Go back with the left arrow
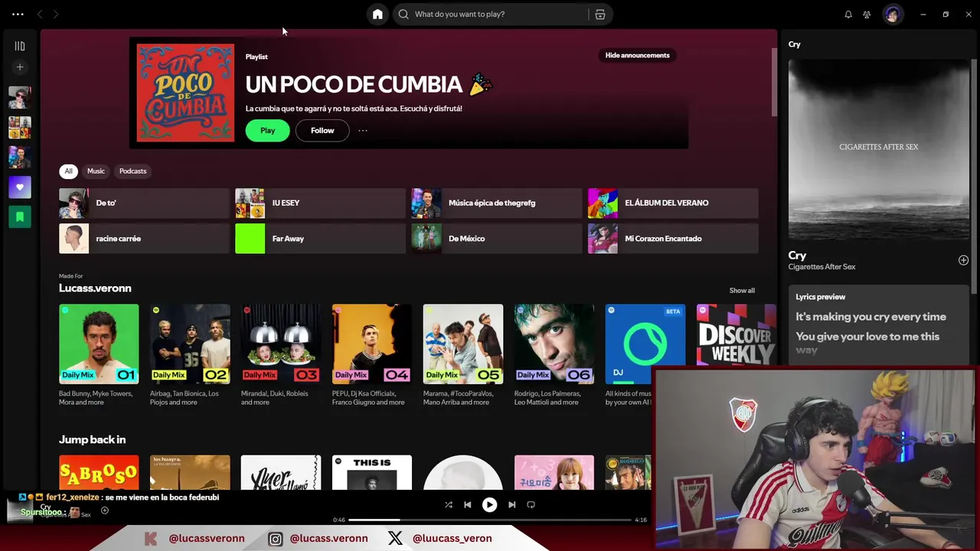Viewport: 980px width, 551px height. (x=40, y=14)
